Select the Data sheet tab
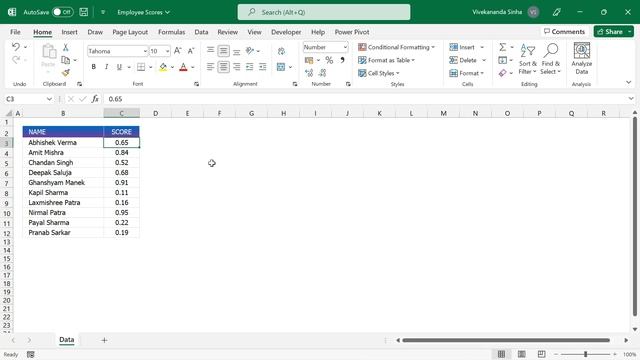The width and height of the screenshot is (640, 360). (x=67, y=340)
